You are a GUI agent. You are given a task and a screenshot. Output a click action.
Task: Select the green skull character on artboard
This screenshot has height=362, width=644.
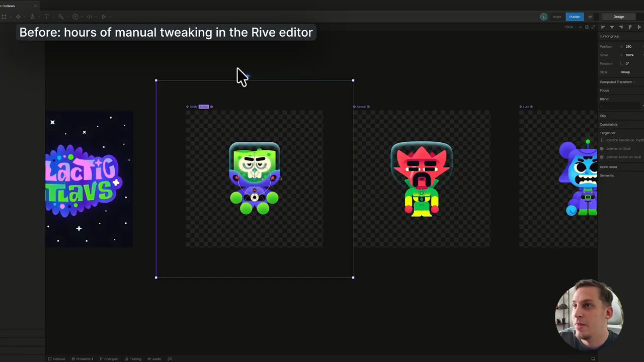tap(254, 178)
